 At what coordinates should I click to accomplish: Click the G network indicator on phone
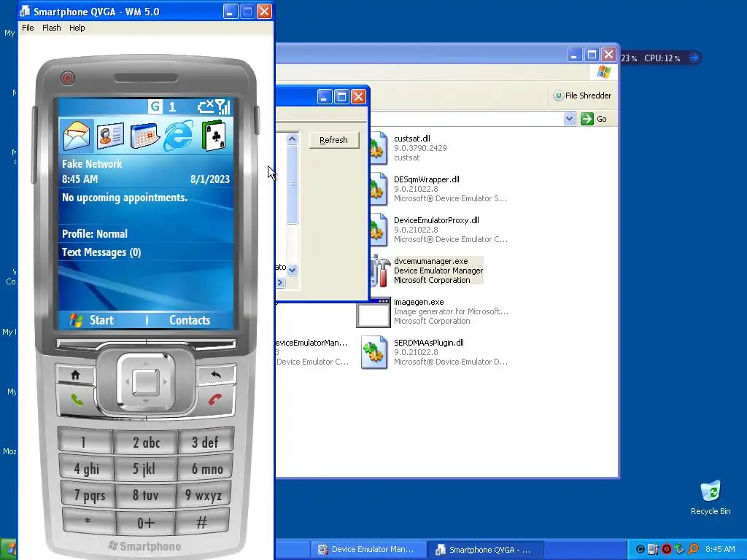pyautogui.click(x=155, y=106)
